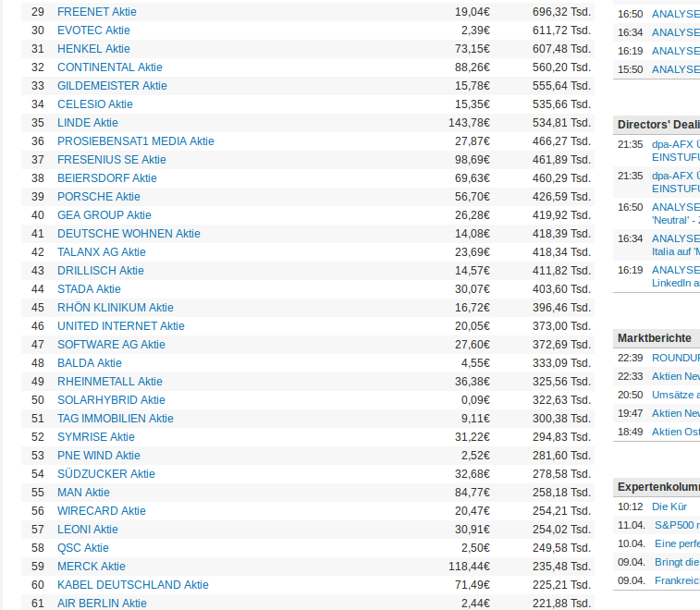Image resolution: width=700 pixels, height=610 pixels.
Task: Open the BEIERSDORF Aktie link
Action: (x=107, y=178)
